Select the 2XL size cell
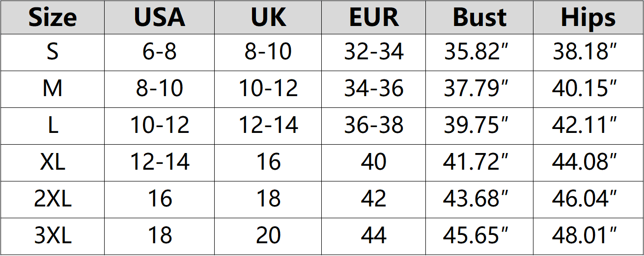Viewport: 644px width, 256px height. coord(53,199)
